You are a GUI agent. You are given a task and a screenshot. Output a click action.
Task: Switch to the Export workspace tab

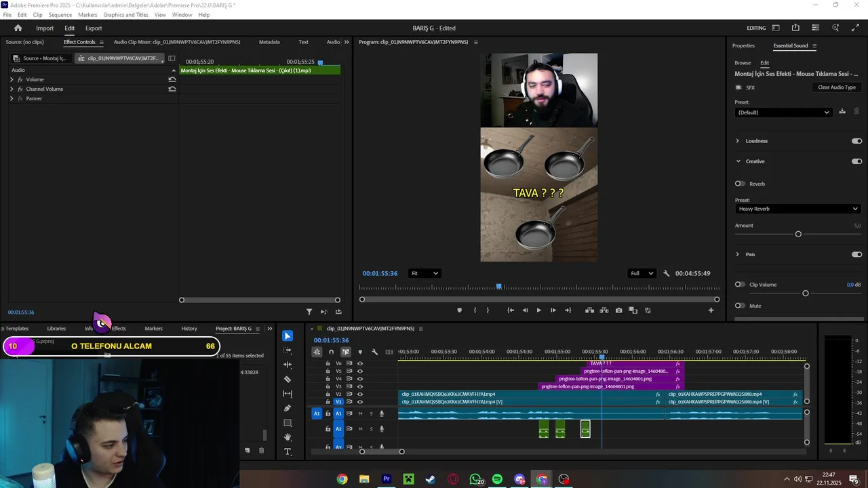(94, 28)
